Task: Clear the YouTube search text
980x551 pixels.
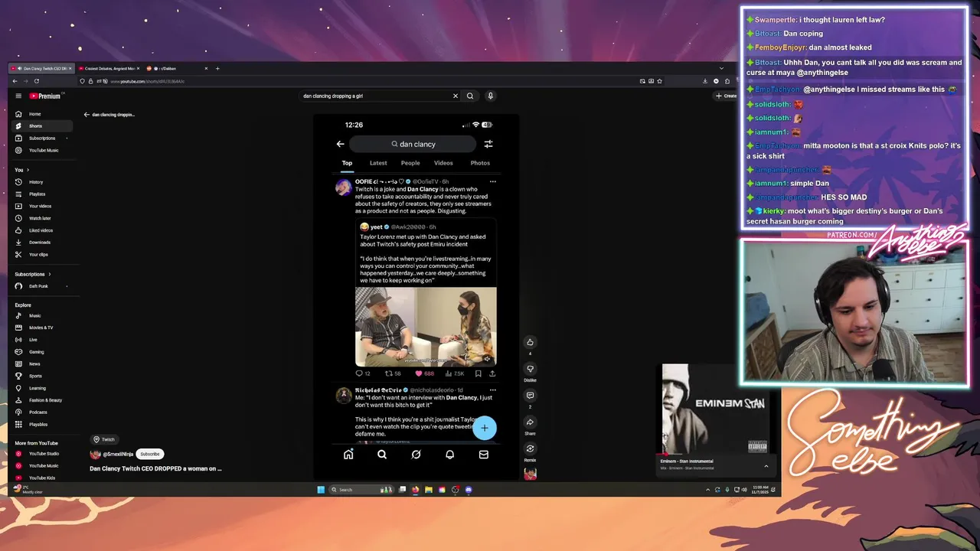Action: coord(455,96)
